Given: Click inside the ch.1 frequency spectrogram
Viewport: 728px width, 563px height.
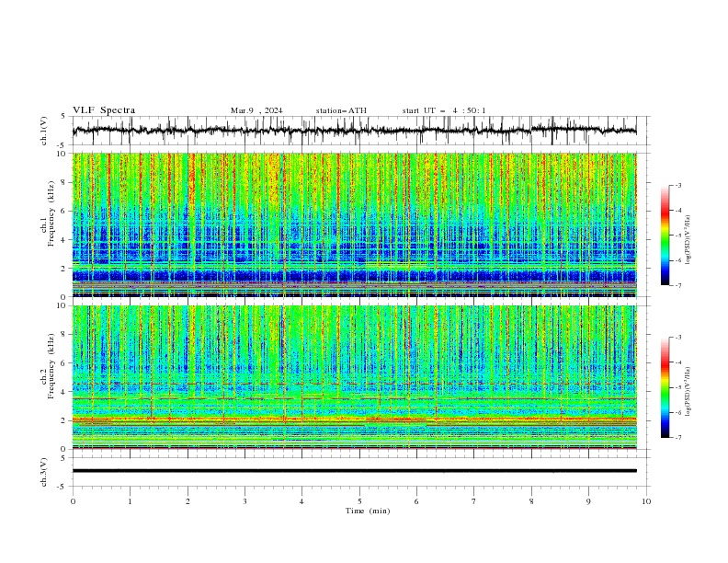Looking at the screenshot, I should coord(354,224).
